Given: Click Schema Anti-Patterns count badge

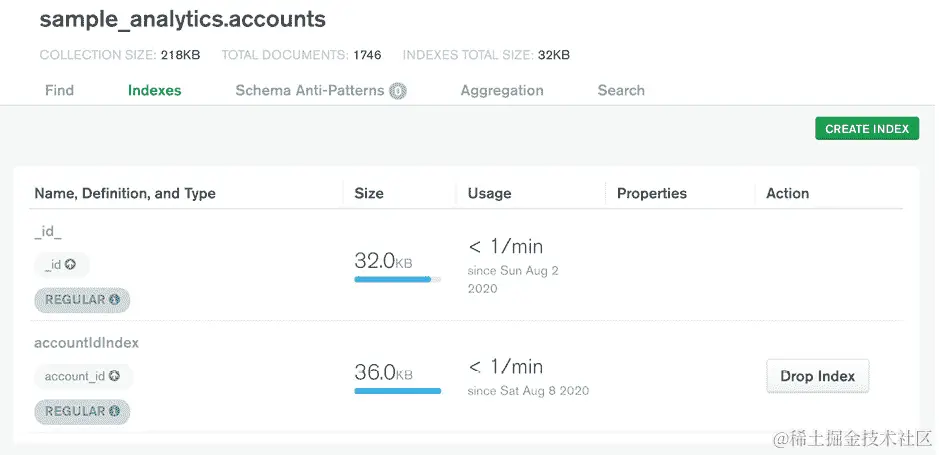Looking at the screenshot, I should 398,91.
